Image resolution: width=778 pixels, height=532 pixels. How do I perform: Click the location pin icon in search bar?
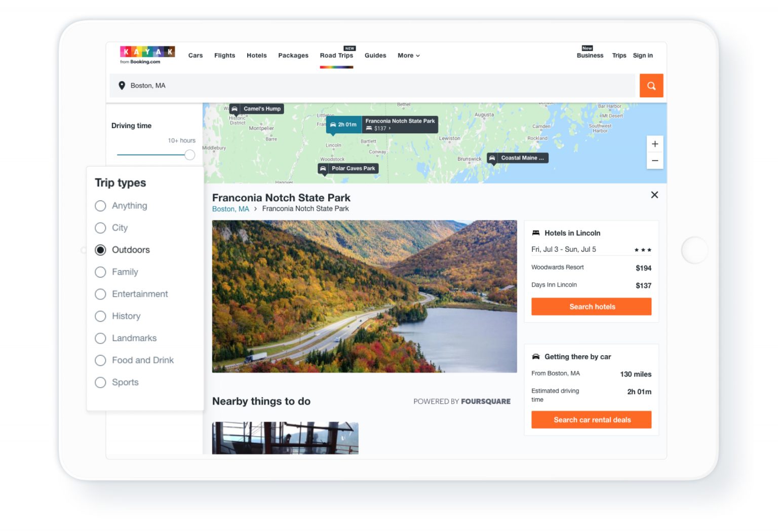point(122,85)
